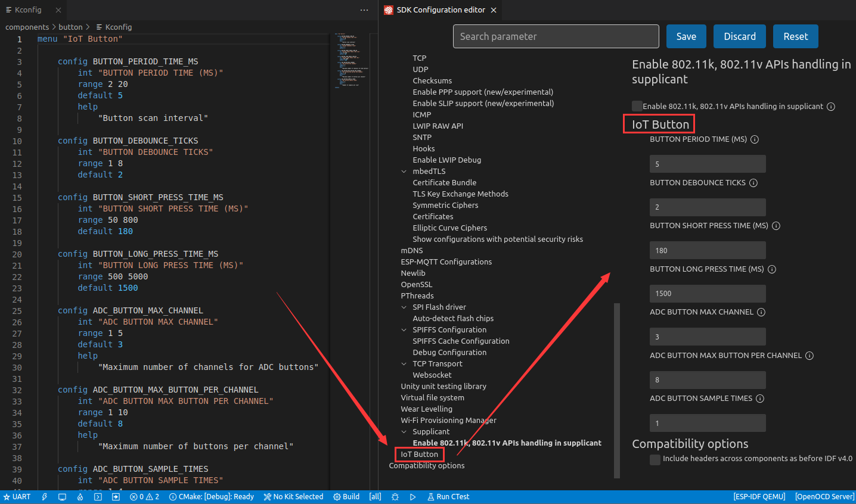856x504 pixels.
Task: Click the flash lightning bolt status icon
Action: point(44,497)
